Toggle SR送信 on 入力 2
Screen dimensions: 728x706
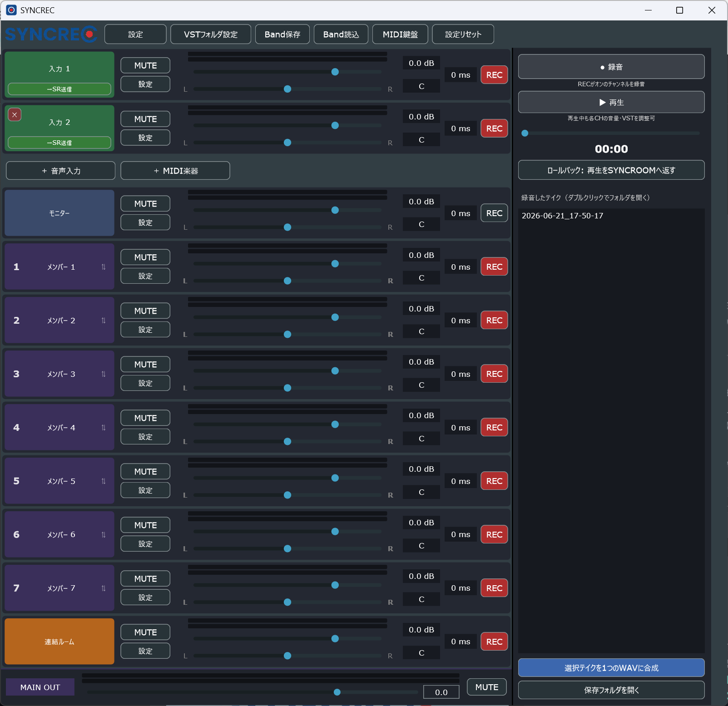point(59,143)
